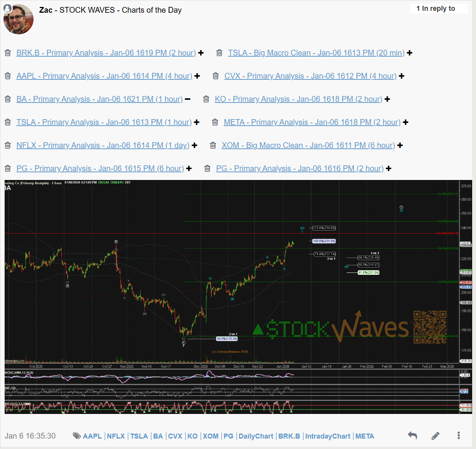476x449 pixels.
Task: Collapse the BA chart with minus icon
Action: point(188,99)
